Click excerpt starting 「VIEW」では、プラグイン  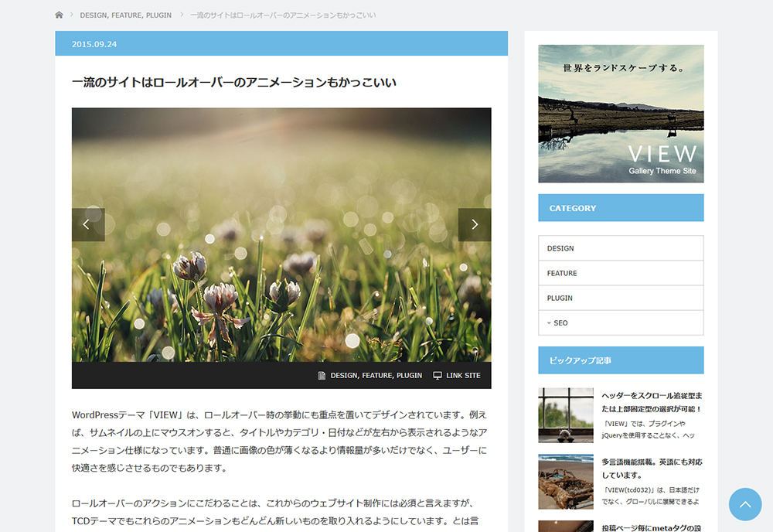(x=649, y=429)
